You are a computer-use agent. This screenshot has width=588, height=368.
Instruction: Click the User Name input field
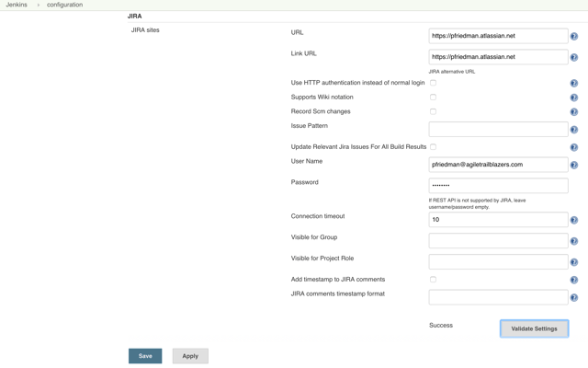498,165
